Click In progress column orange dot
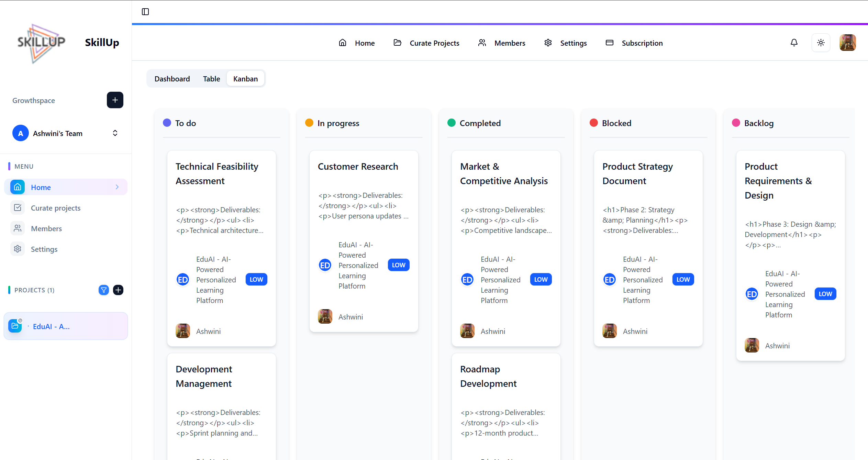The width and height of the screenshot is (868, 460). point(309,123)
